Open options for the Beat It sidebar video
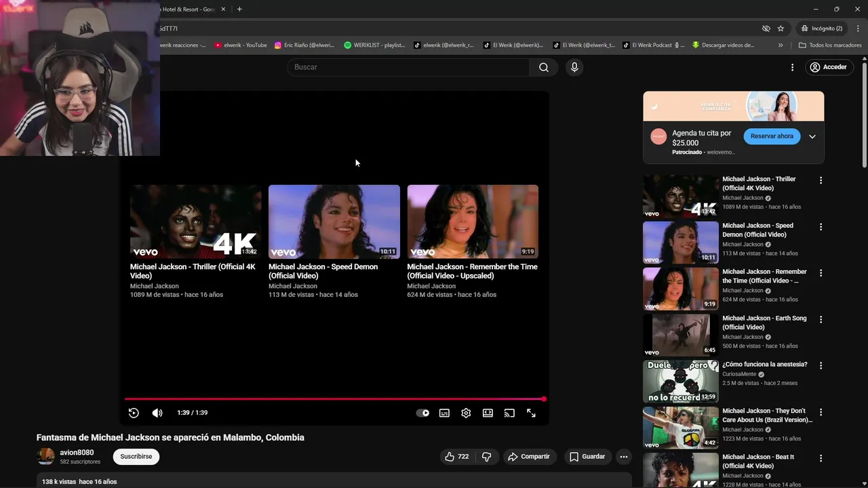The width and height of the screenshot is (868, 488). [821, 458]
